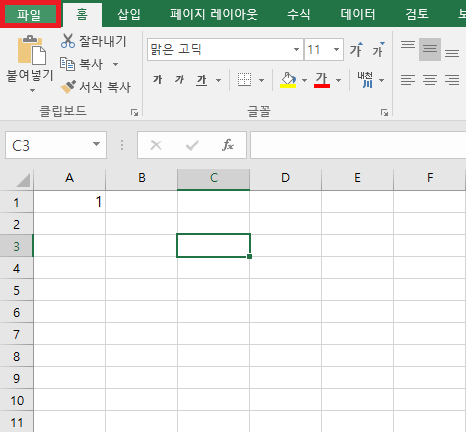
Task: Expand the Name Box dropdown arrow
Action: click(x=96, y=144)
